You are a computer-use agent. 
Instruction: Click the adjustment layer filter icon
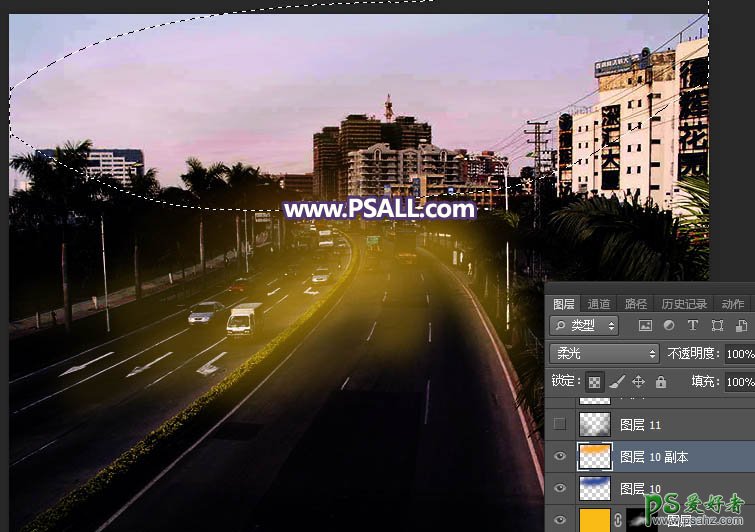(669, 326)
